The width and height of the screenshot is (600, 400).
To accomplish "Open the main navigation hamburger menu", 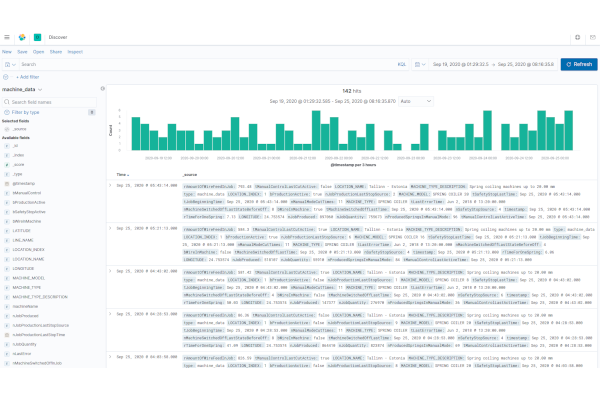I will 7,37.
